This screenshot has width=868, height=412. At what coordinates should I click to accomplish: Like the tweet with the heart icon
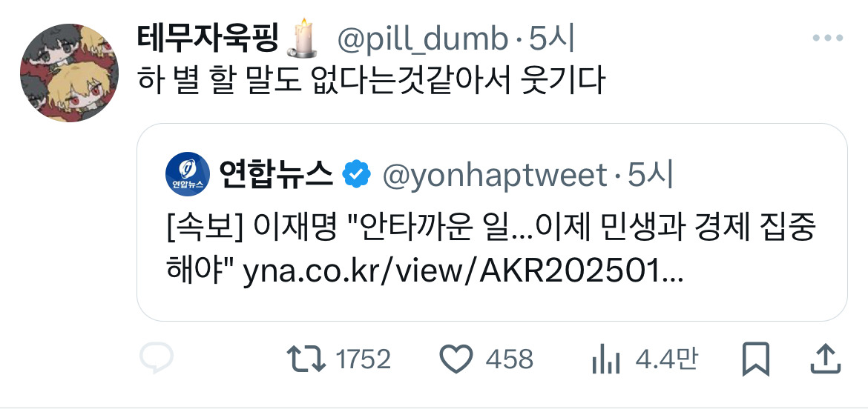click(456, 359)
